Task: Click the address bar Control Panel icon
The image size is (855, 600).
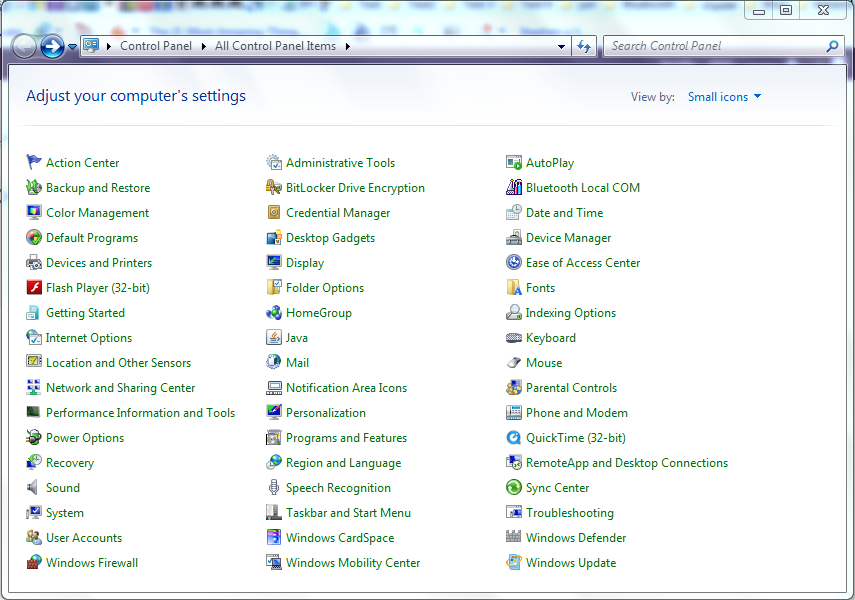Action: tap(91, 46)
